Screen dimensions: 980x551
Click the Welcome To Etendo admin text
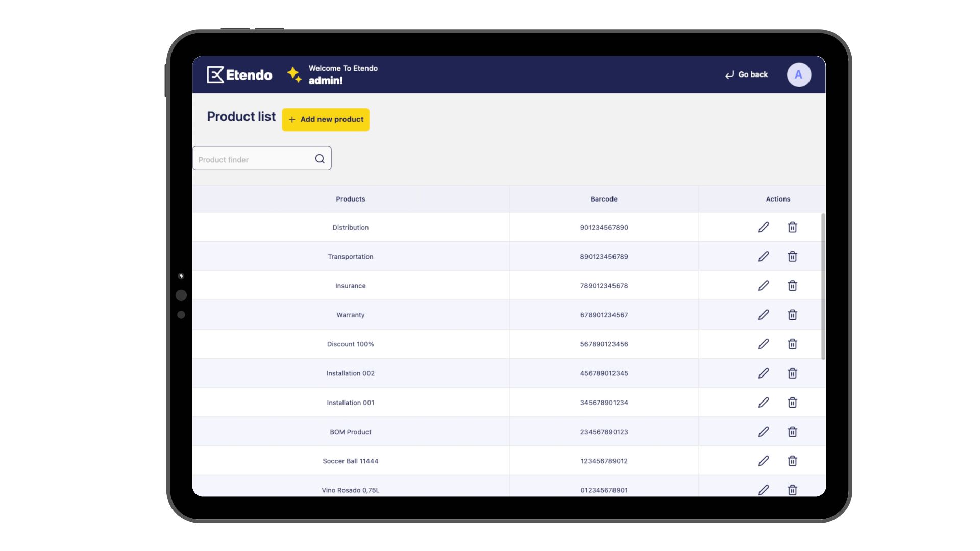(343, 74)
